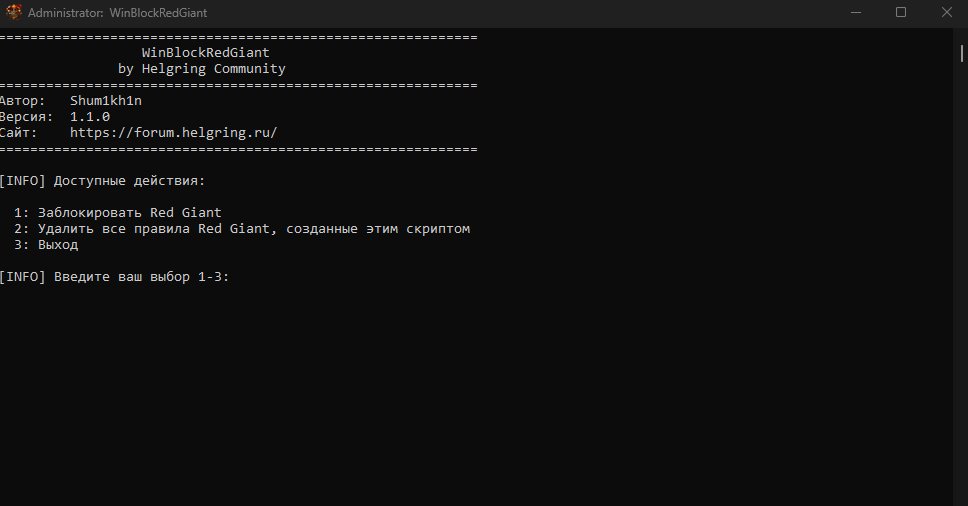Minimize the WinBlockRedGiant console window
The image size is (968, 506).
pos(856,12)
